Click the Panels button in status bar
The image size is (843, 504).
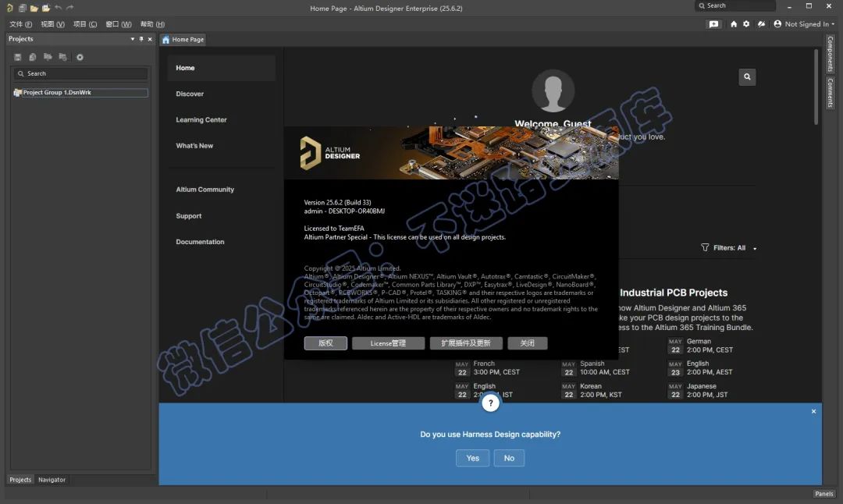click(x=823, y=493)
